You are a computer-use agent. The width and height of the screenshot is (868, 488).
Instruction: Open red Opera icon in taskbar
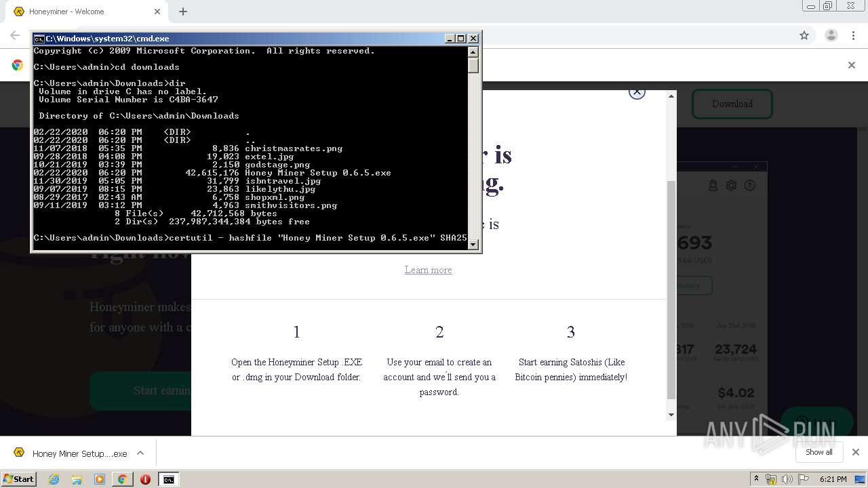coord(145,479)
